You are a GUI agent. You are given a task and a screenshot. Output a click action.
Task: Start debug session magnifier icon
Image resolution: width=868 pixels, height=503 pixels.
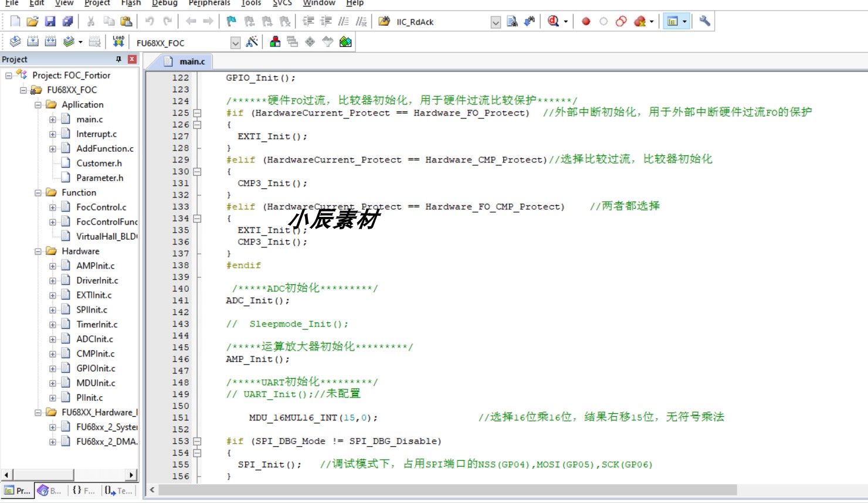pos(553,22)
